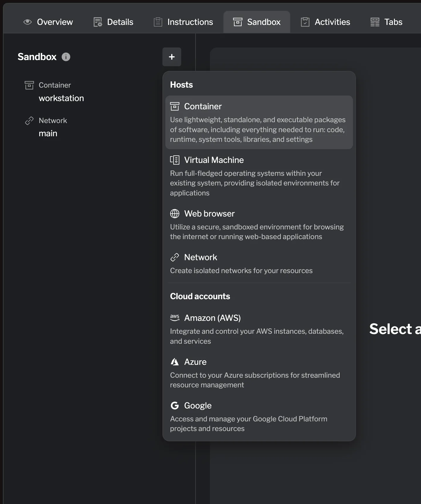Open the Instructions tab
The width and height of the screenshot is (421, 504).
pos(184,22)
